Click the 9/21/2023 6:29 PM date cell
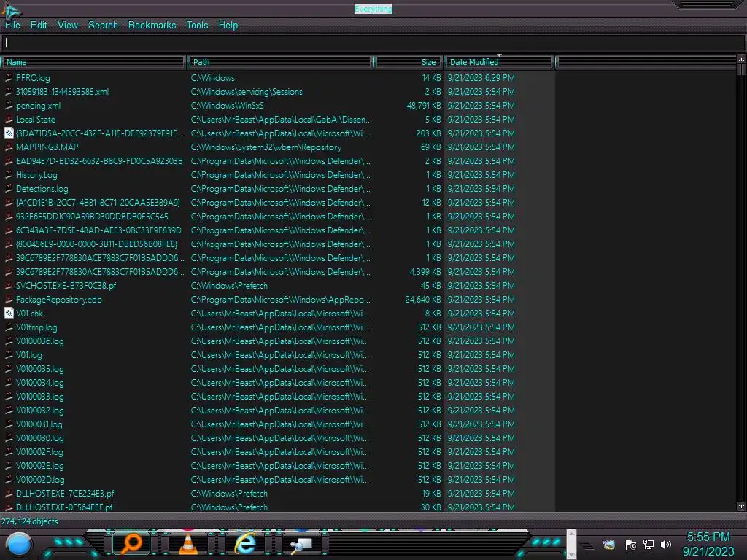 [481, 77]
